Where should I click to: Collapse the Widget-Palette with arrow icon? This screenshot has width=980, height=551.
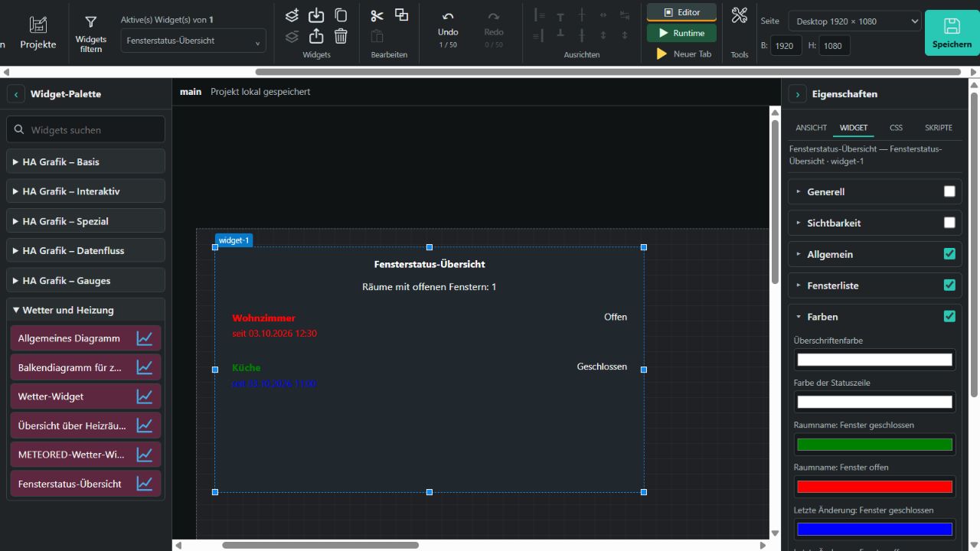[x=16, y=94]
